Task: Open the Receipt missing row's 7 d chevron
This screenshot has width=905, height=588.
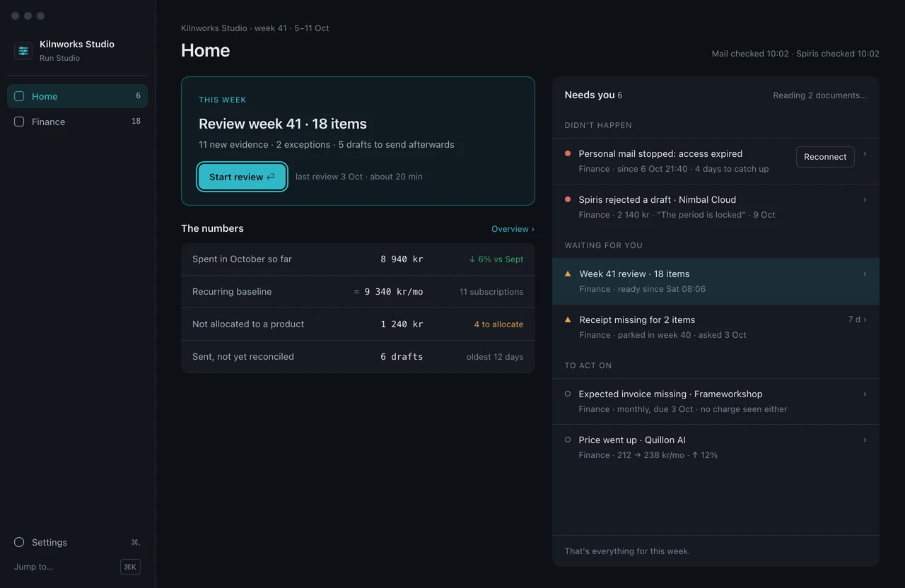Action: pyautogui.click(x=865, y=319)
